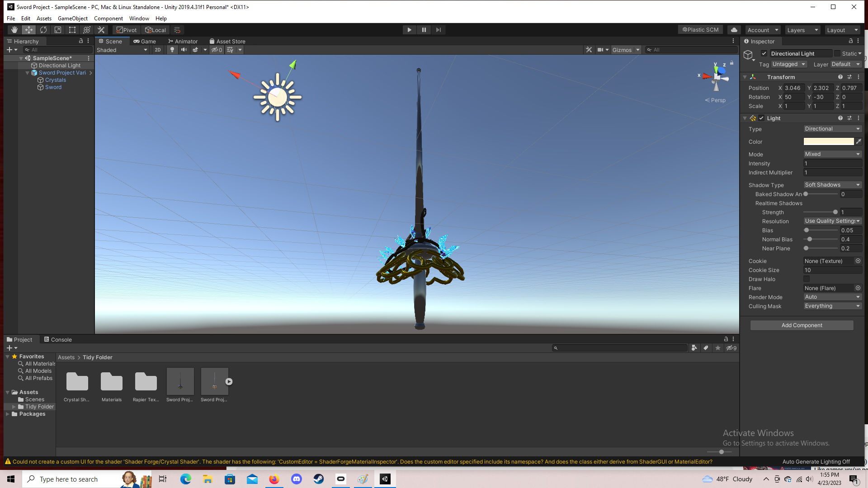Toggle the Directional Light active checkbox
The height and width of the screenshot is (488, 868).
764,53
